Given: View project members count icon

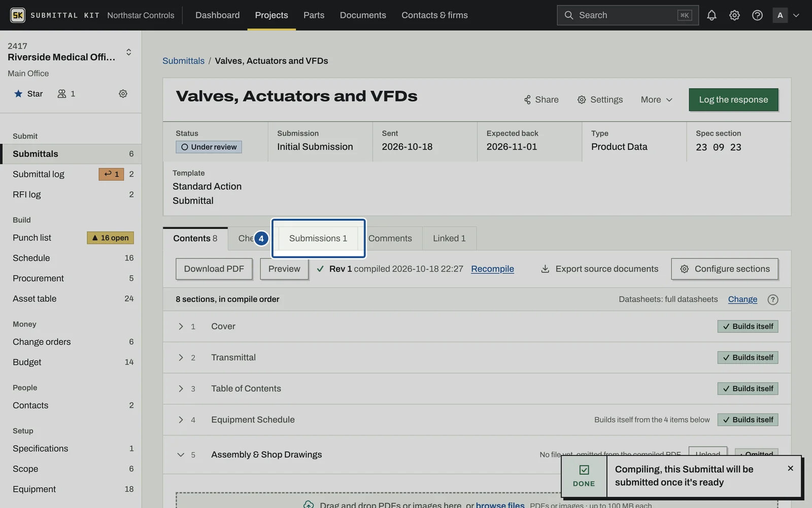Looking at the screenshot, I should 66,93.
